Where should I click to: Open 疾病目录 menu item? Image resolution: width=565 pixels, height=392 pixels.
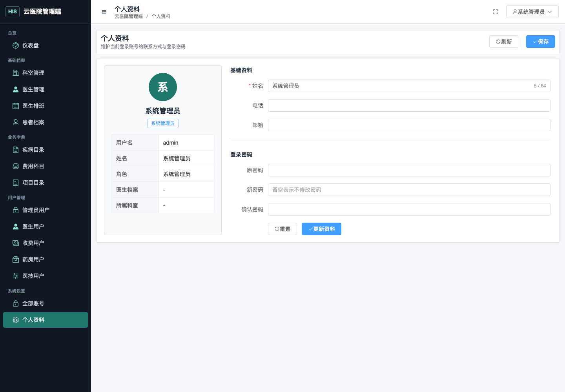click(46, 150)
